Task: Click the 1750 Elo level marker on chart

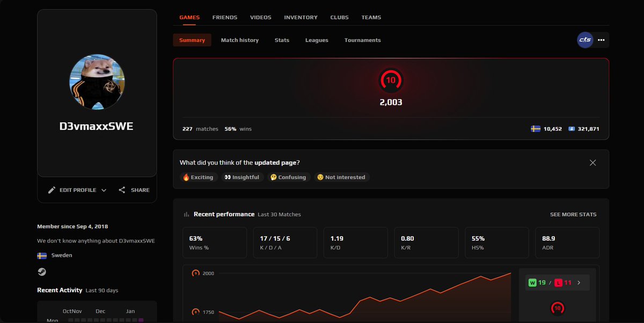Action: point(196,312)
